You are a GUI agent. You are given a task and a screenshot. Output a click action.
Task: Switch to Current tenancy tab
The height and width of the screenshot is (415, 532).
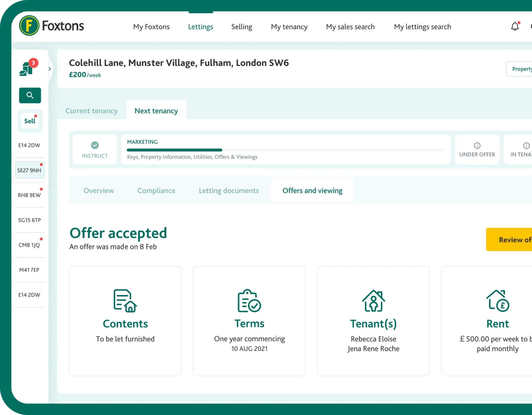point(91,111)
